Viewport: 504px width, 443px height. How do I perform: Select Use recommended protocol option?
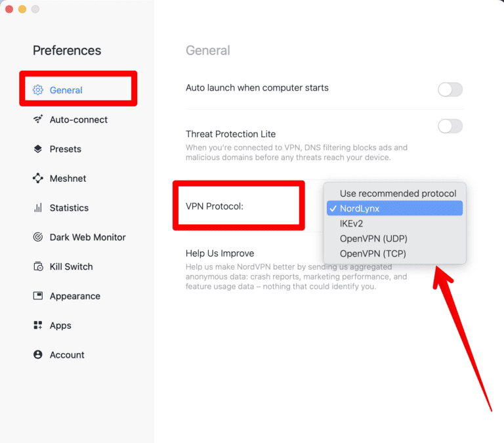[x=398, y=194]
